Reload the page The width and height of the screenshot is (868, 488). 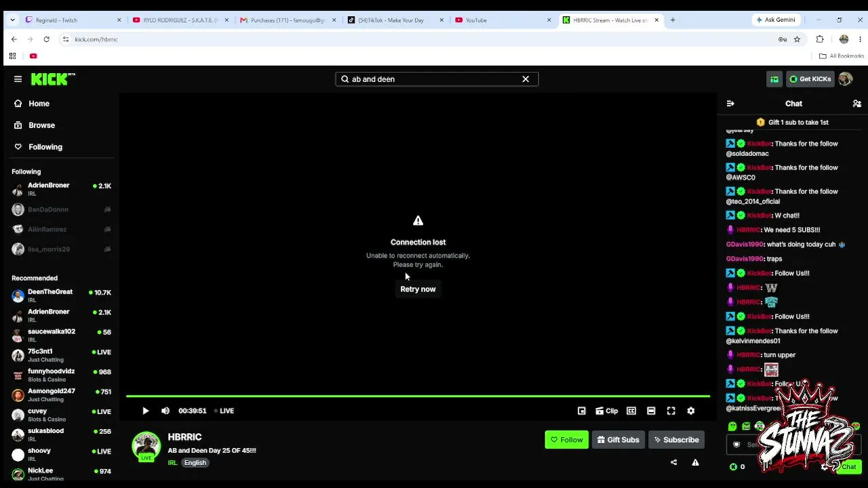46,39
